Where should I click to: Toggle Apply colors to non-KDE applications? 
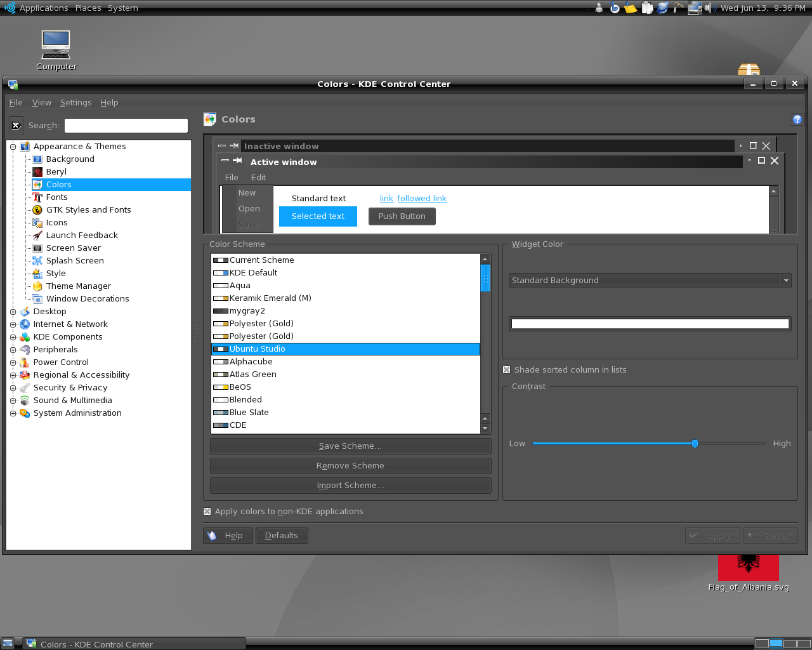coord(207,512)
